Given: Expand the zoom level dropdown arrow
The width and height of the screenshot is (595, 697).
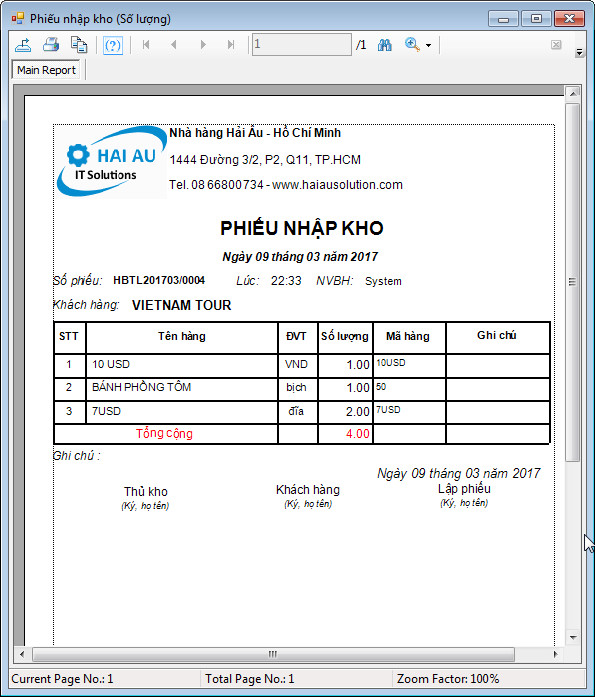Looking at the screenshot, I should tap(428, 45).
